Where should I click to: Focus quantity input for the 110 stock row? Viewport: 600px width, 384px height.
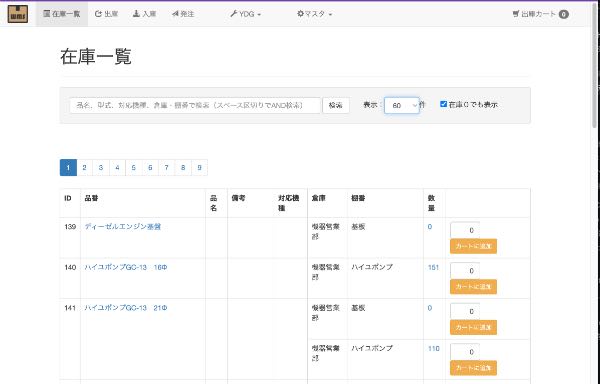point(465,352)
